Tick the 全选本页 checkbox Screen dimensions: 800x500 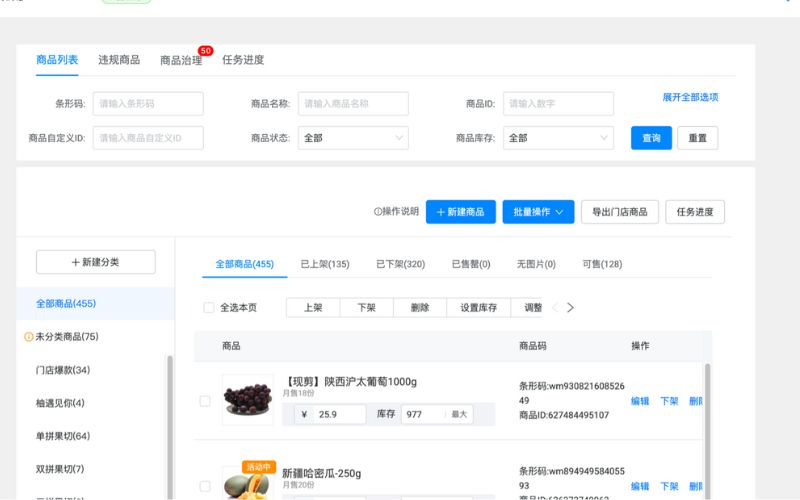(209, 308)
